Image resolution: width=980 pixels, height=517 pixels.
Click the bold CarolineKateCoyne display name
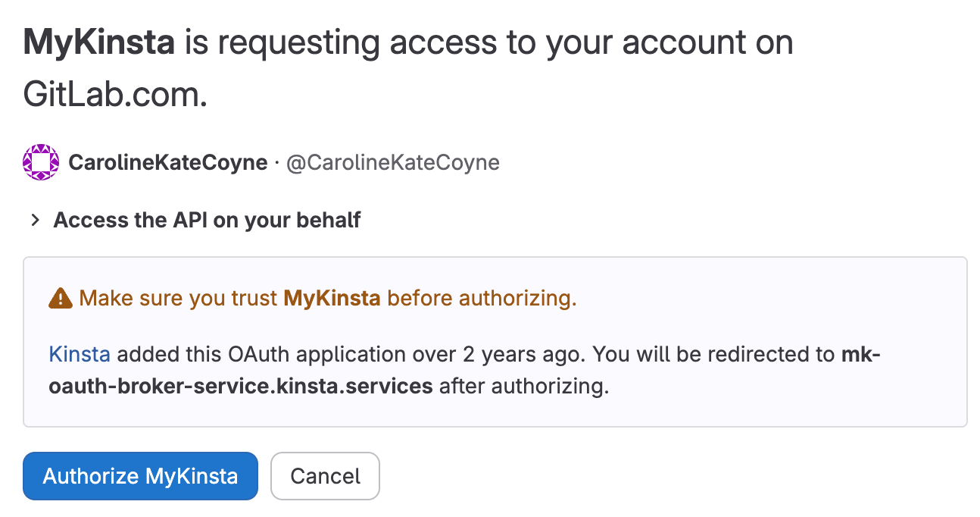pyautogui.click(x=167, y=162)
